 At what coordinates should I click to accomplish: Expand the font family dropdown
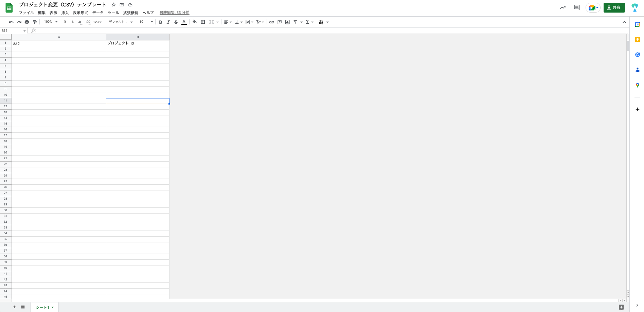tap(120, 22)
